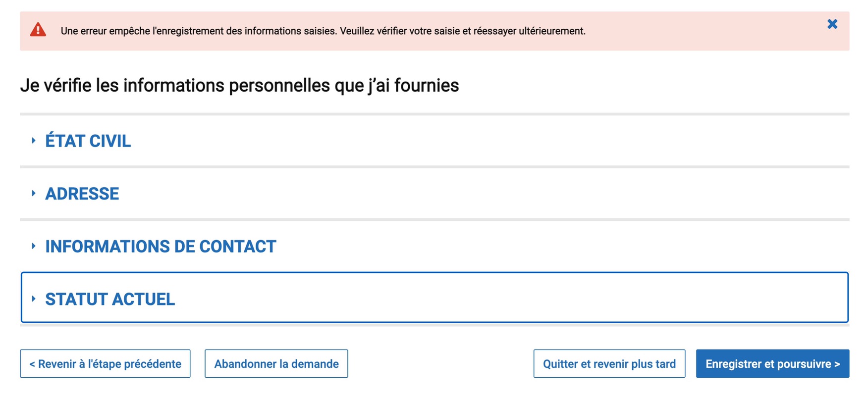
Task: Click empty area of INFORMATIONS DE CONTACT row
Action: coord(545,247)
